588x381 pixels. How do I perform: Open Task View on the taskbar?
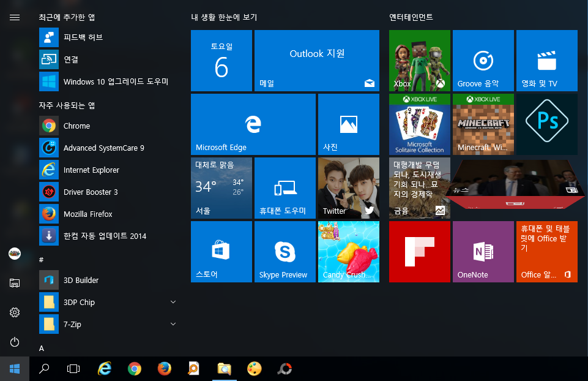[x=73, y=368]
